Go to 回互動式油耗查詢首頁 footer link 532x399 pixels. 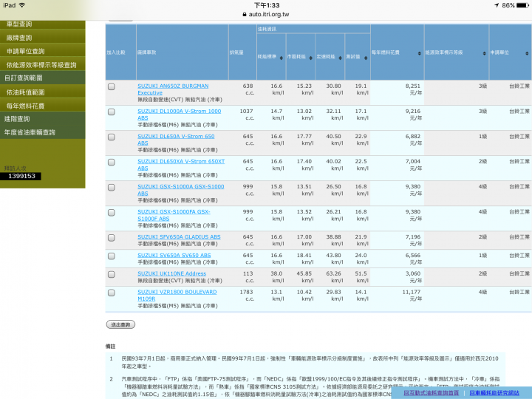tap(431, 392)
